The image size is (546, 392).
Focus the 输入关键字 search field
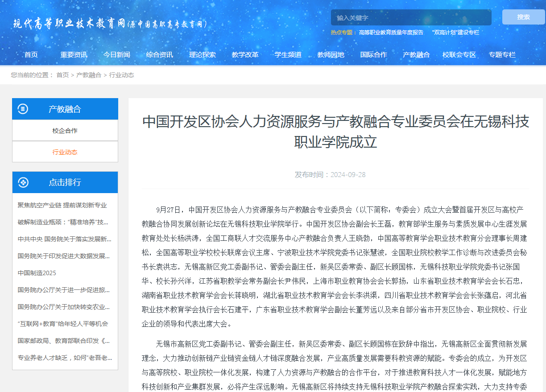(x=411, y=18)
